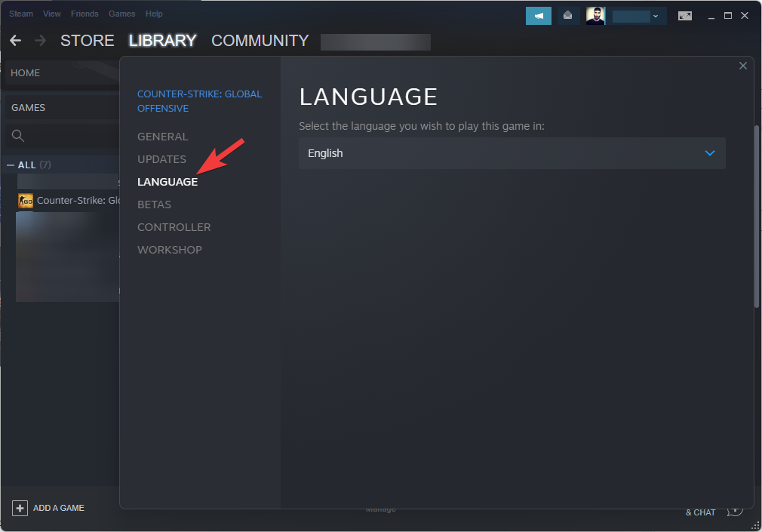This screenshot has height=532, width=762.
Task: Open the Help menu
Action: tap(154, 14)
